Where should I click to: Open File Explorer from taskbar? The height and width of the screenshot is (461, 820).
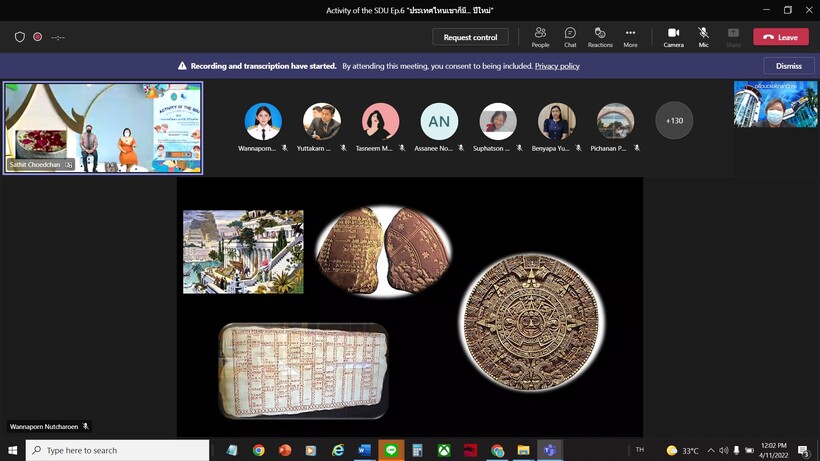click(523, 450)
